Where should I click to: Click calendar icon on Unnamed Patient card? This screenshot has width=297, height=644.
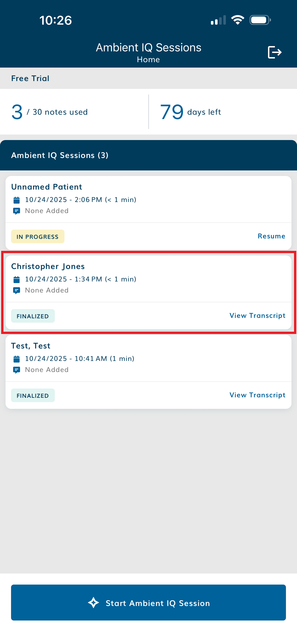[x=17, y=200]
